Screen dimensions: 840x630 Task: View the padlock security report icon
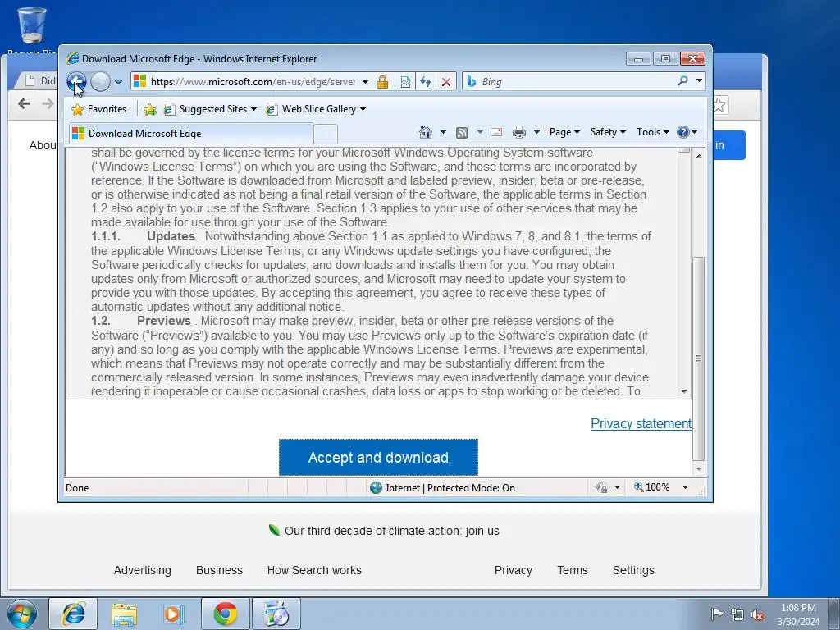(x=382, y=82)
